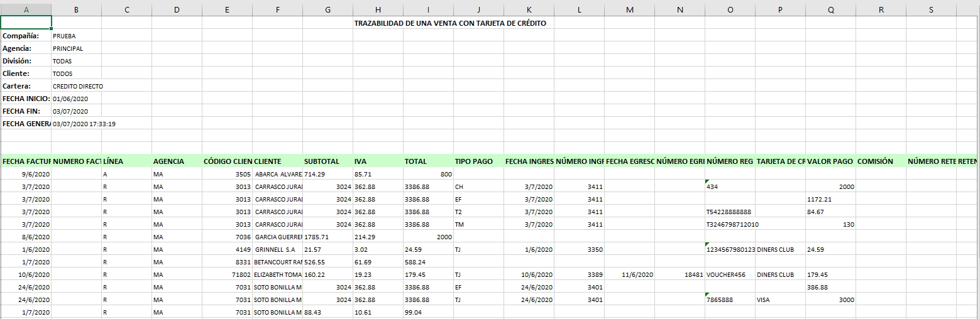The width and height of the screenshot is (980, 319).
Task: Click the column Q header
Action: click(x=830, y=9)
